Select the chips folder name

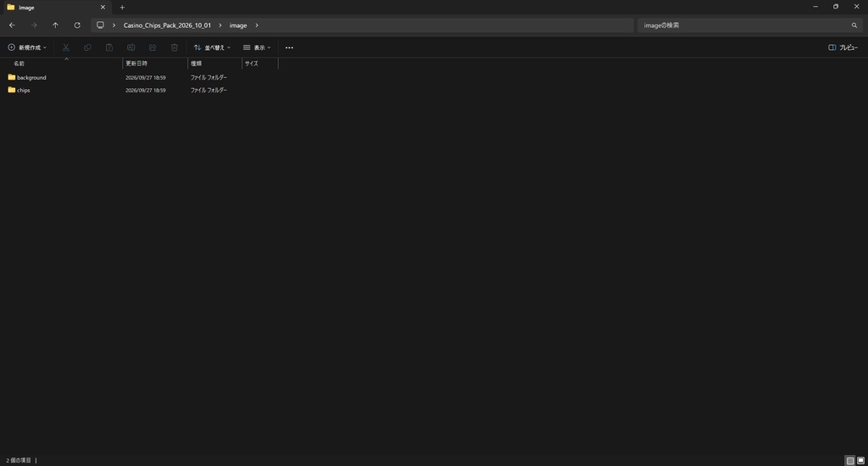[x=23, y=90]
